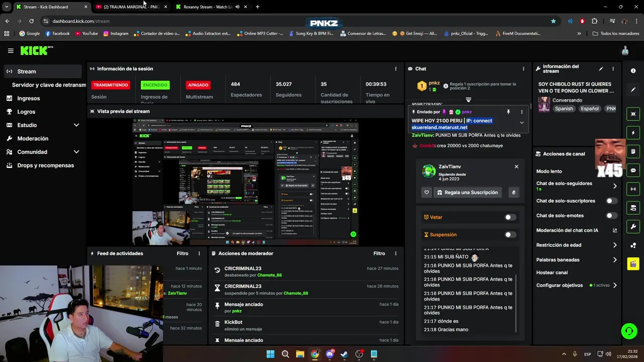The image size is (644, 362).
Task: Open session info three-dot menu
Action: [x=395, y=69]
